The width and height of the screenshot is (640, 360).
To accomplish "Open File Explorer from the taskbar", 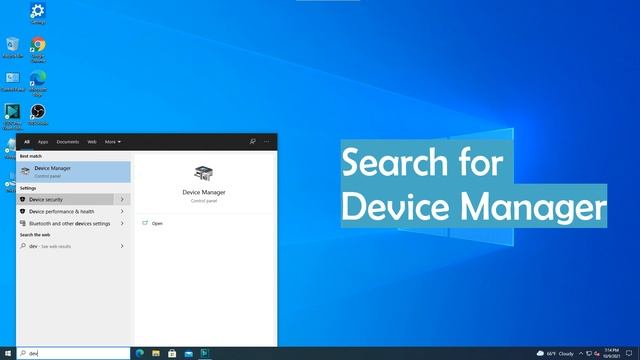I will pos(156,353).
